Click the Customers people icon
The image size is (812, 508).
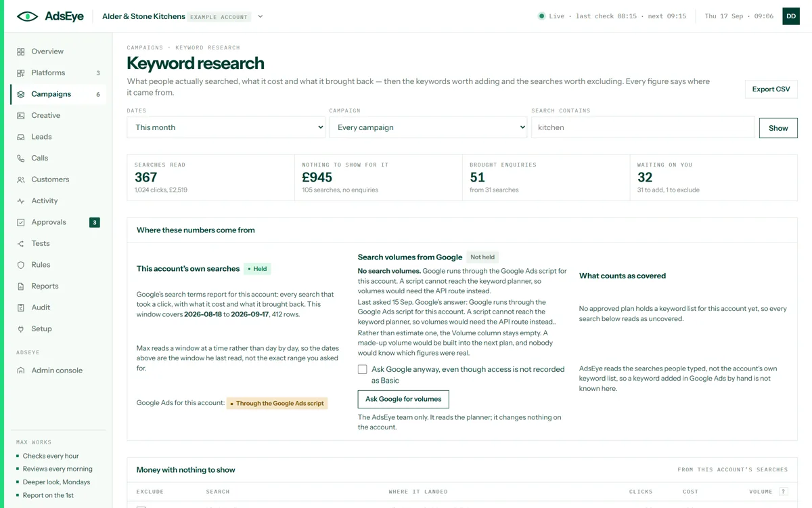(21, 179)
